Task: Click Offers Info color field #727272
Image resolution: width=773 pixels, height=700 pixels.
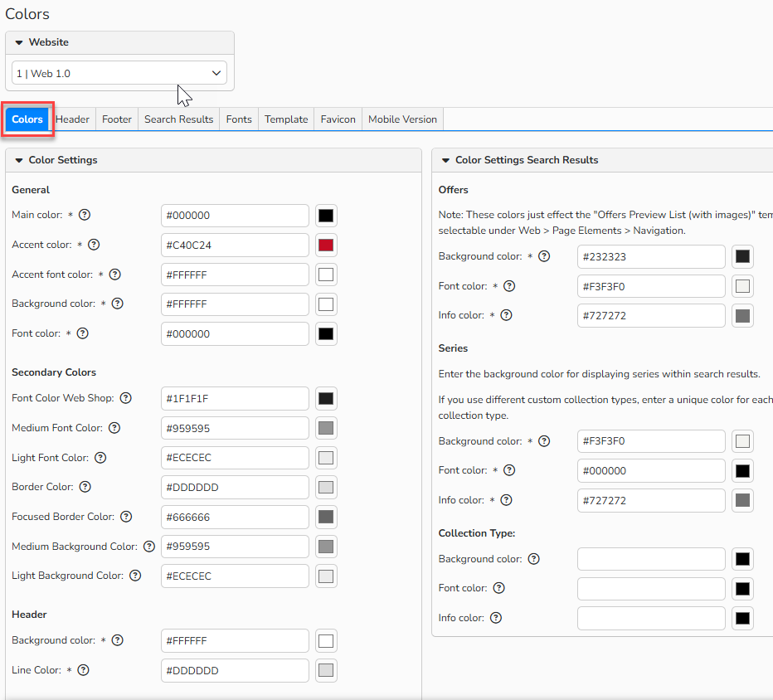Action: coord(651,315)
